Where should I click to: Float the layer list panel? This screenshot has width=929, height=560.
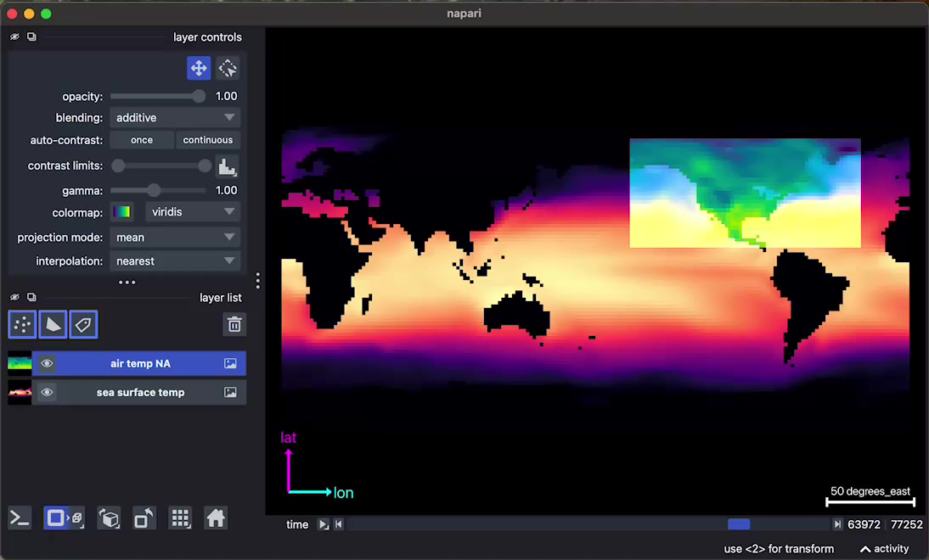point(31,297)
